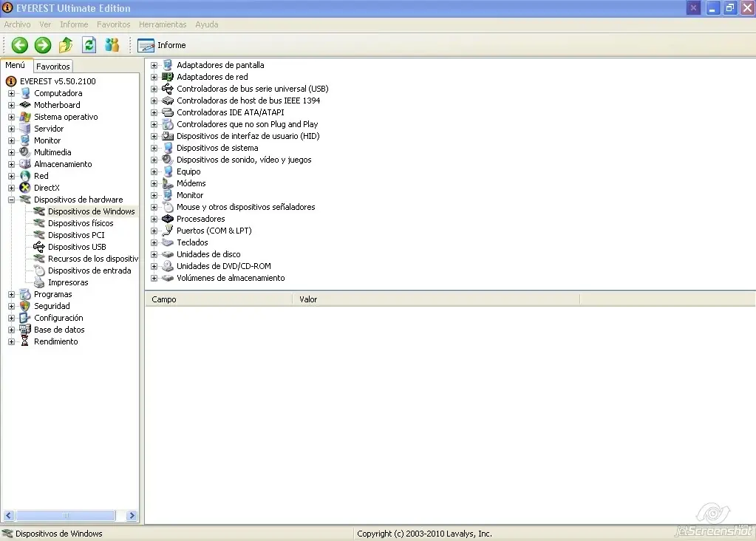Screen dimensions: 756x541
Task: Select Dispositivos de entrada in the tree
Action: (89, 270)
